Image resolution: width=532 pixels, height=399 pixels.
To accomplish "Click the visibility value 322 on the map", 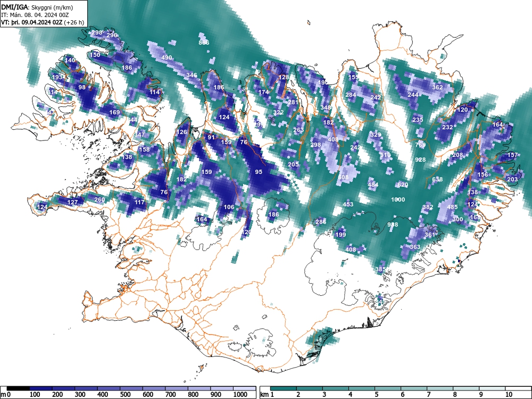I will (278, 112).
